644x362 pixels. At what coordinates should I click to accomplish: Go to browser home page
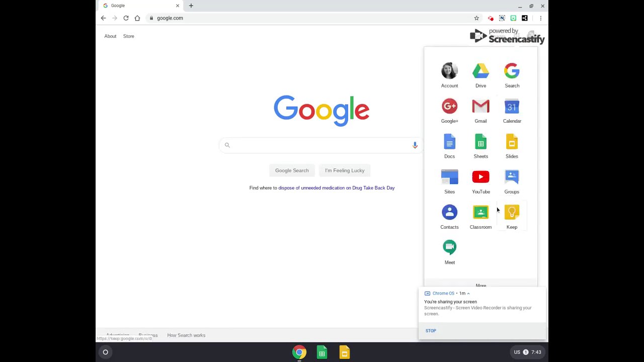pyautogui.click(x=137, y=18)
